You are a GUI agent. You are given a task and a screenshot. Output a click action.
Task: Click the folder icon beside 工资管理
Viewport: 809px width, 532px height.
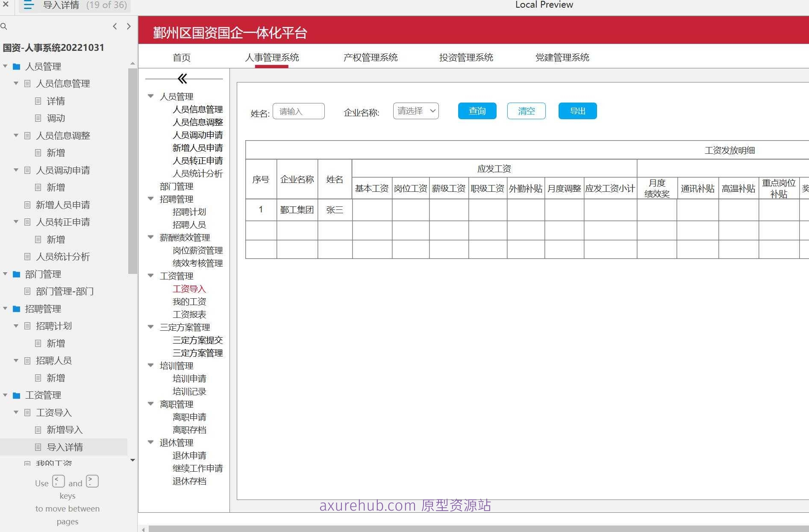pos(16,395)
